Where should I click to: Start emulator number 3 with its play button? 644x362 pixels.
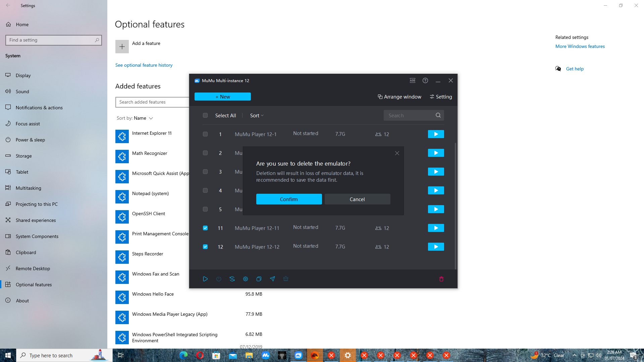click(x=436, y=172)
